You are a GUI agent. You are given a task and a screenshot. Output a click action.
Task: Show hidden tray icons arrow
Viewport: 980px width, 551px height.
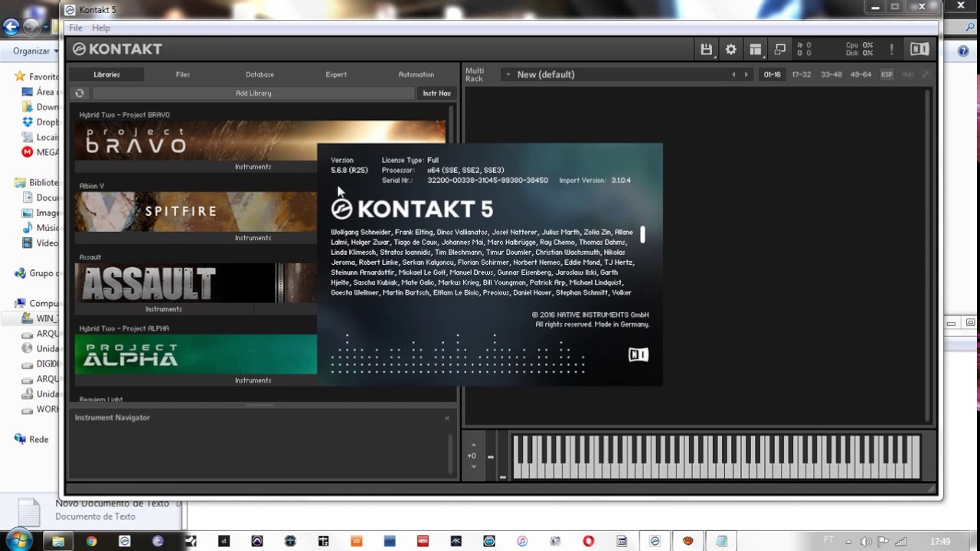[x=848, y=542]
